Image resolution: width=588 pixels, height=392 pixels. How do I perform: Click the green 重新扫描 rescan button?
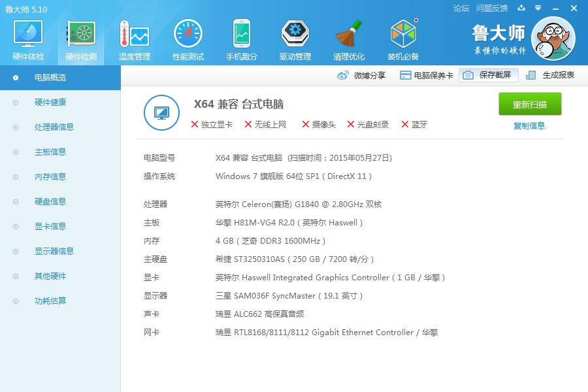coord(529,103)
